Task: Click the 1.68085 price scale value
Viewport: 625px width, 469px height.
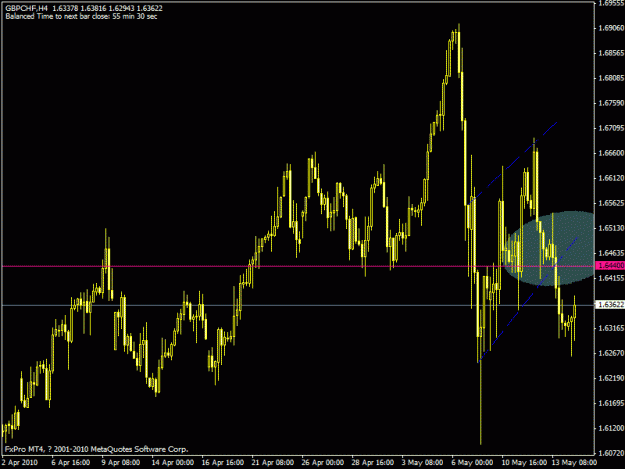Action: [x=611, y=78]
